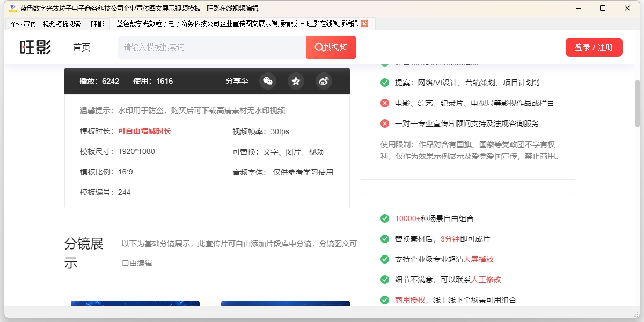Click the magnifier icon in search button
Image resolution: width=644 pixels, height=322 pixels.
pos(319,47)
